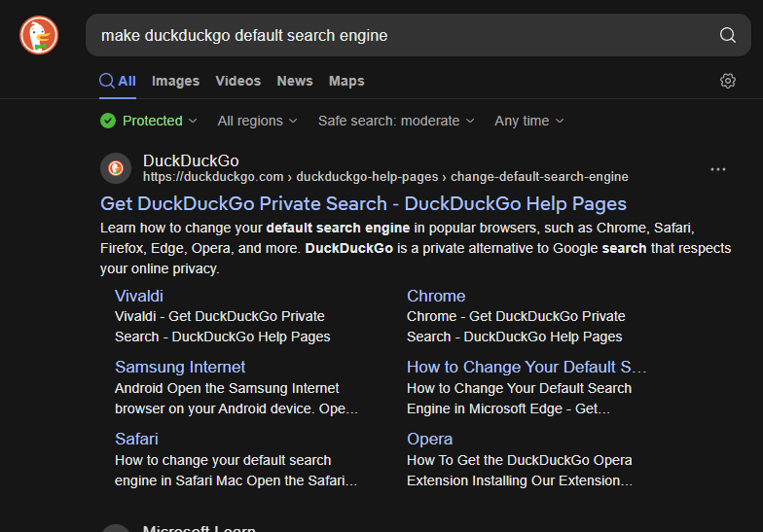Open the Any time filter dropdown
763x532 pixels.
point(529,121)
